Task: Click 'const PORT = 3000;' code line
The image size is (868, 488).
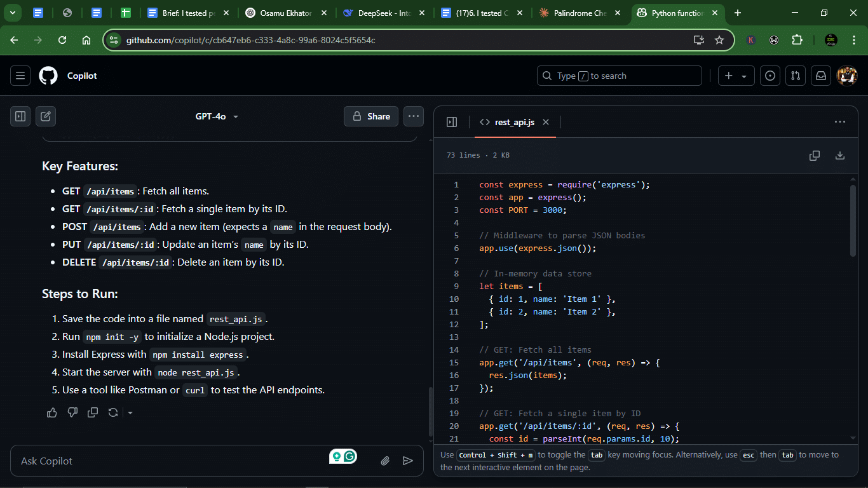Action: tap(522, 210)
